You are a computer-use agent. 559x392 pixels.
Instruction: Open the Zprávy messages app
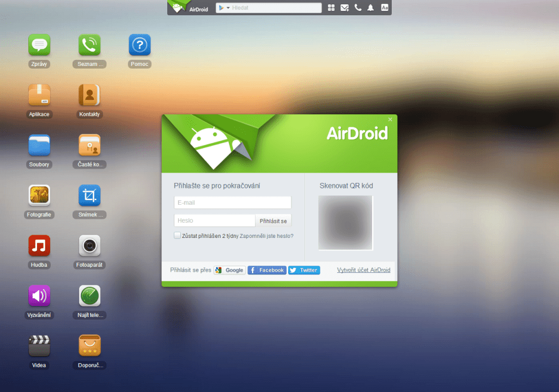[39, 45]
